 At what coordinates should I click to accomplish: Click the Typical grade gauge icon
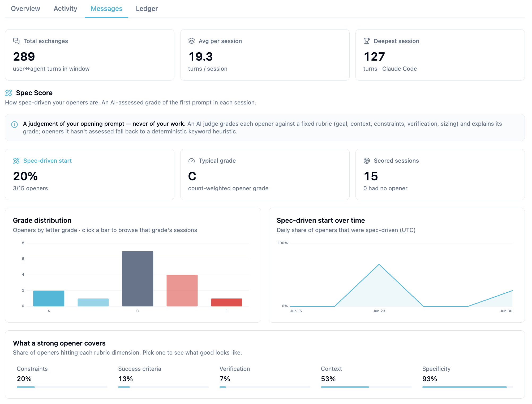(x=192, y=161)
